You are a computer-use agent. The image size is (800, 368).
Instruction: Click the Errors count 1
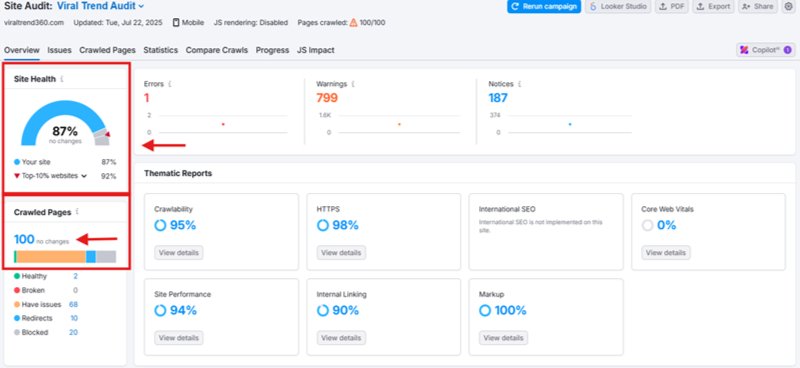(146, 97)
